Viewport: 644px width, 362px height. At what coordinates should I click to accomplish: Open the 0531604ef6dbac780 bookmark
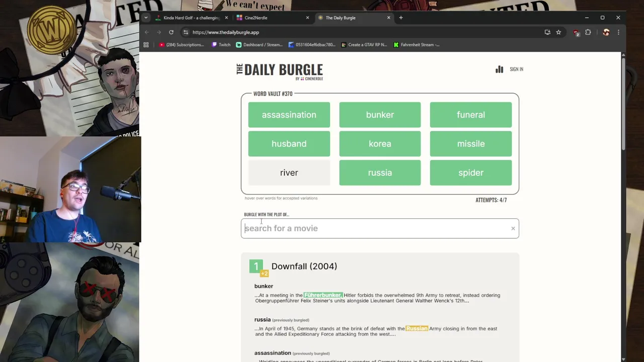(311, 45)
